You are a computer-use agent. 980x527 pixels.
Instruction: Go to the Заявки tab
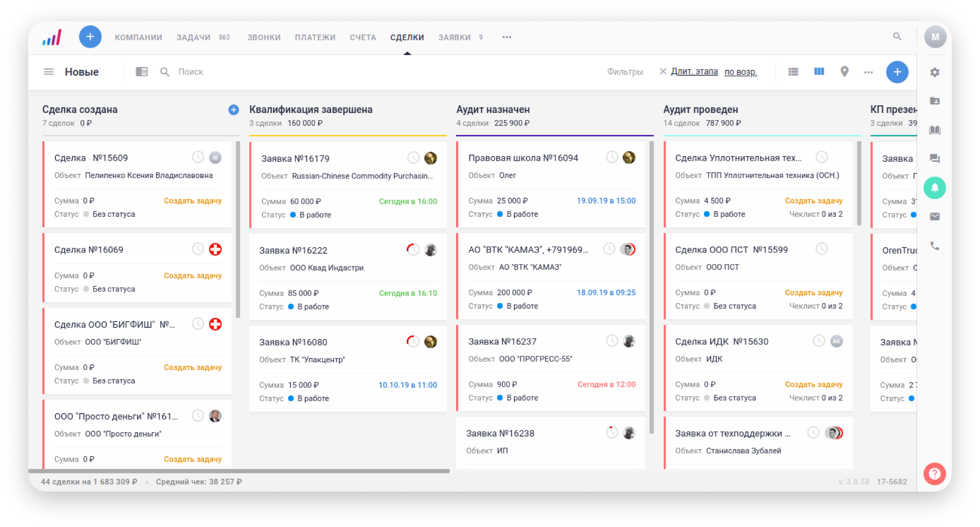[455, 37]
